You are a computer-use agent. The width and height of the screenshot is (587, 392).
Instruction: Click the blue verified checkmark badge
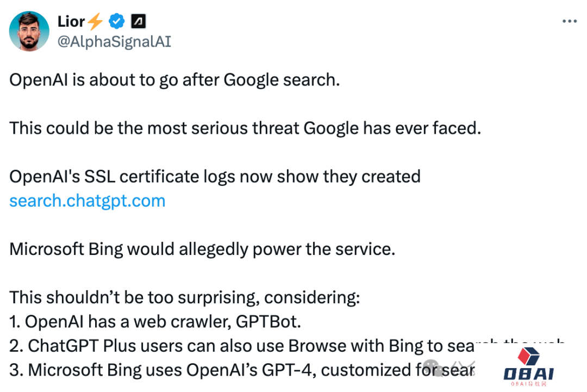(x=116, y=22)
